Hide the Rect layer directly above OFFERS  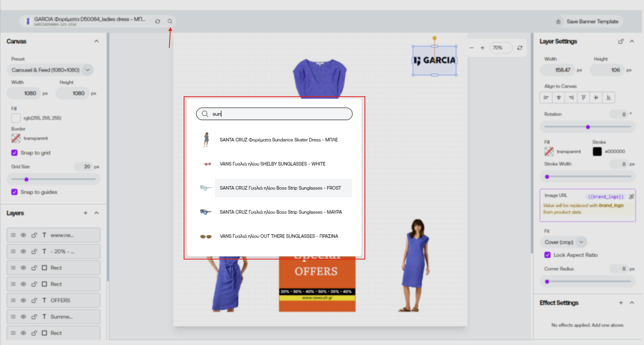click(23, 284)
